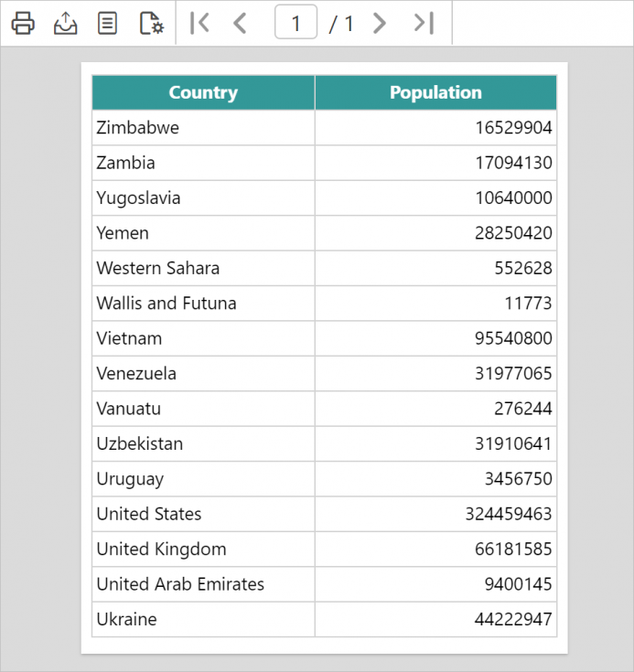Select the Venezuela cell
The width and height of the screenshot is (634, 672).
203,374
